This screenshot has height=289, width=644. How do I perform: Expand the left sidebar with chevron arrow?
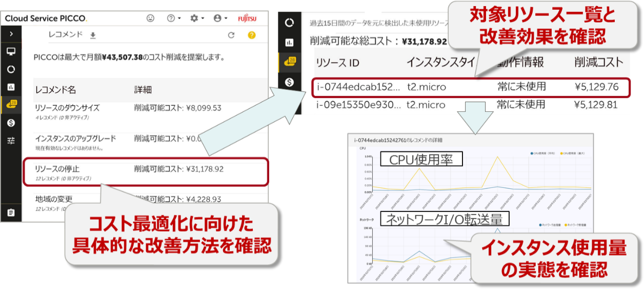tap(11, 34)
